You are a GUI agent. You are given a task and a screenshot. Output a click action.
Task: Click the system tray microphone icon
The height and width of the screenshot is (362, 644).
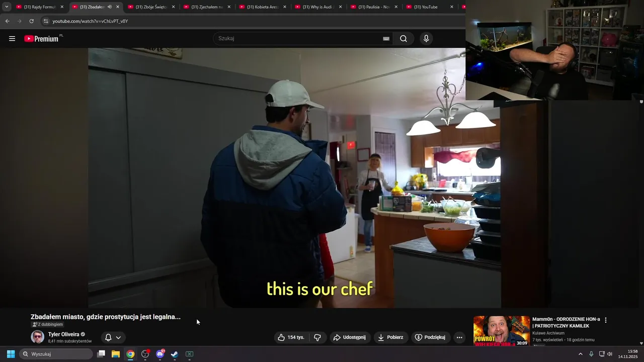pos(591,354)
